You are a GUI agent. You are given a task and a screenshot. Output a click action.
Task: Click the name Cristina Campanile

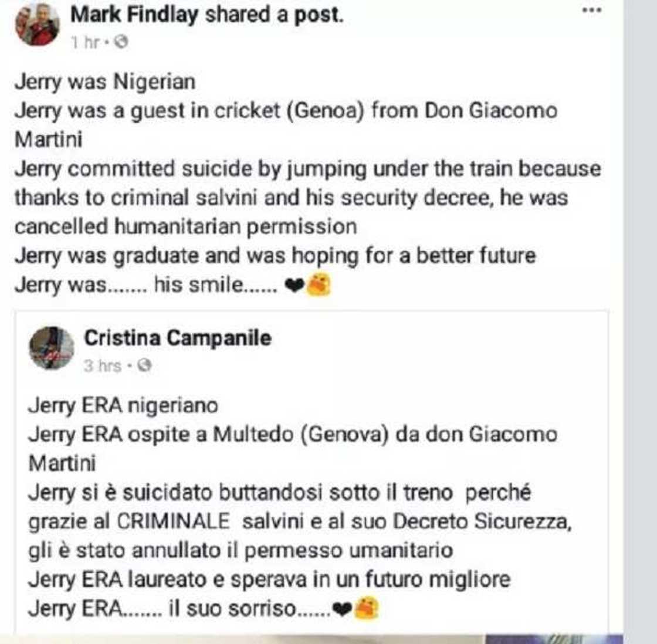(x=178, y=339)
